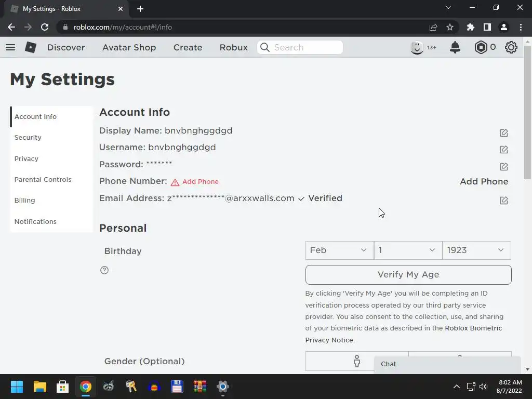Click the volume speaker tray icon
This screenshot has width=532, height=399.
click(x=483, y=387)
